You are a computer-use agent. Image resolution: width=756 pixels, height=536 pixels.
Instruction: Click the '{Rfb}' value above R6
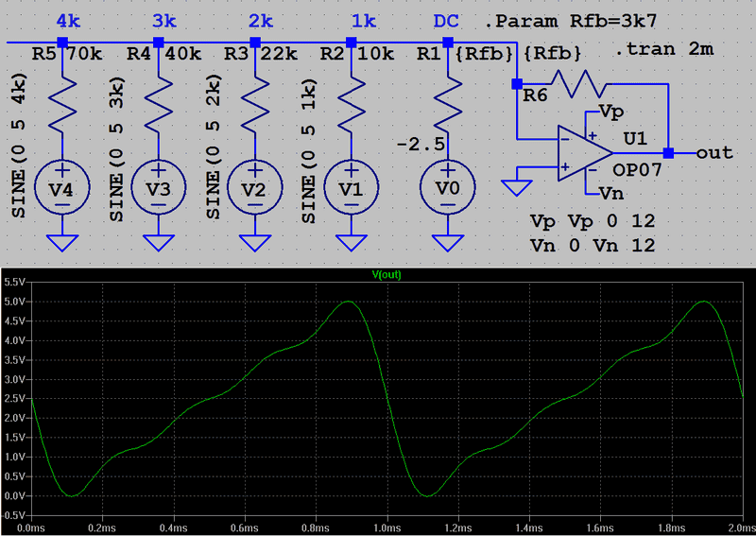(x=552, y=53)
